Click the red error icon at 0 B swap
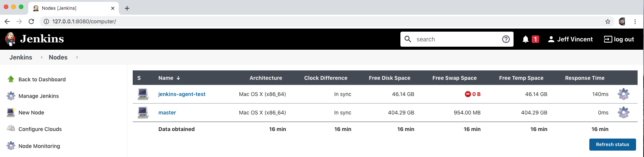 pos(468,94)
